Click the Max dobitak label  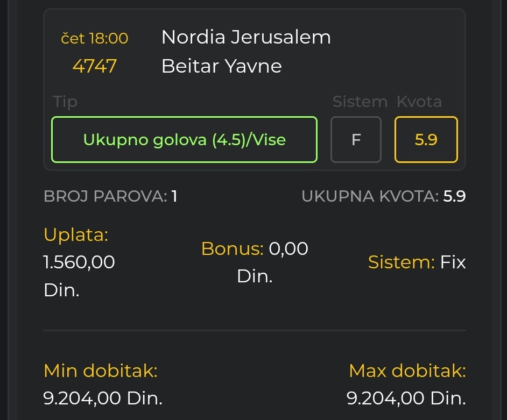pyautogui.click(x=407, y=371)
